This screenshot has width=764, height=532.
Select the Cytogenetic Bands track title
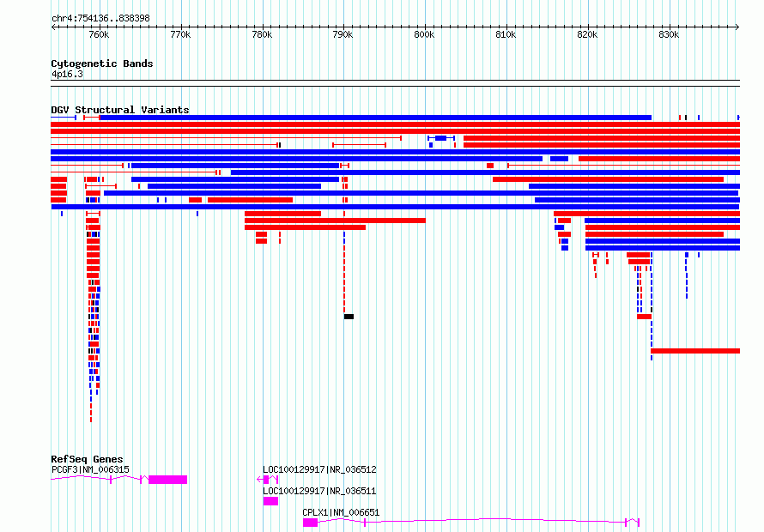coord(102,63)
